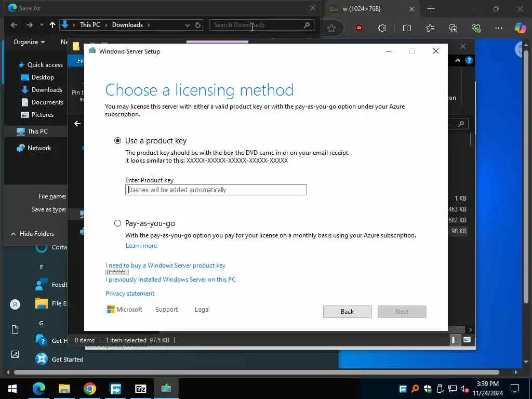Click This PC in the Save As address bar

pyautogui.click(x=90, y=25)
